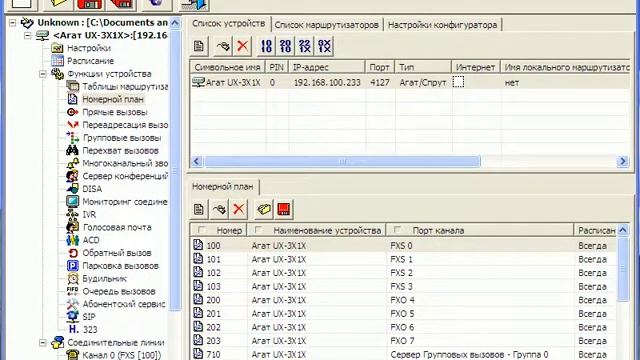Click the binoculars icon for Перехват вызовов

pos(72,150)
